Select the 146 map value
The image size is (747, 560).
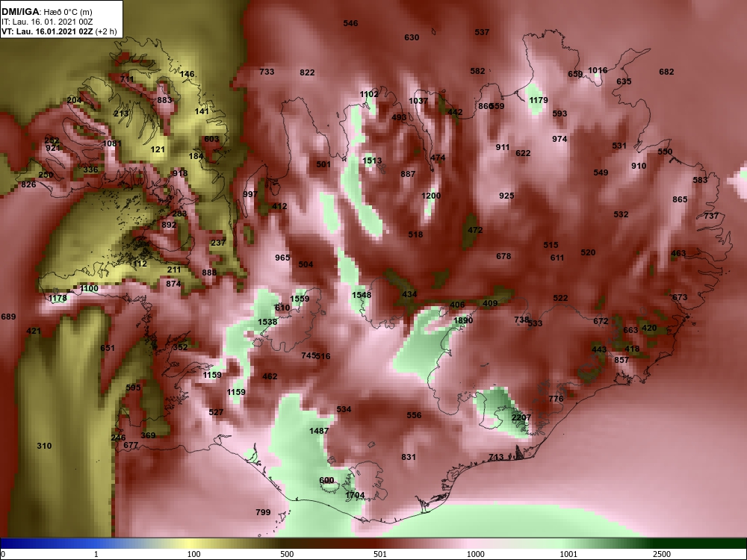tap(187, 74)
